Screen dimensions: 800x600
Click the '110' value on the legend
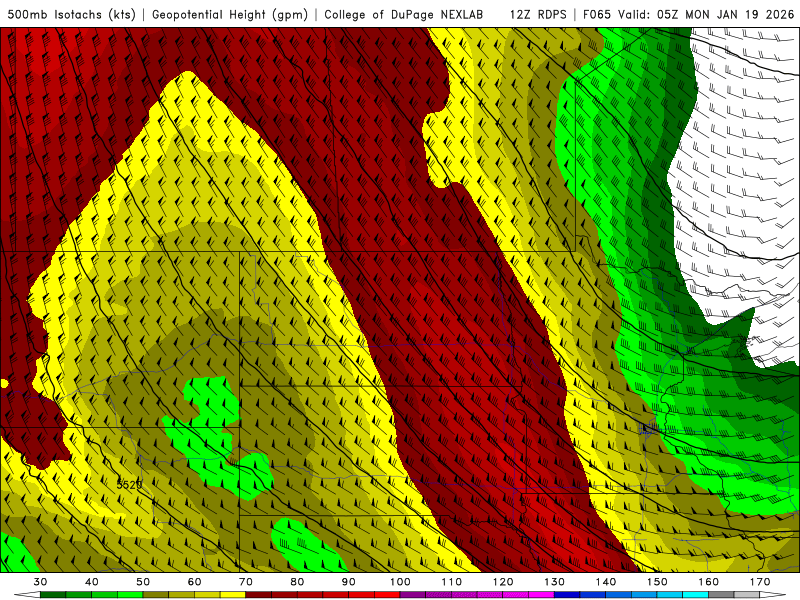pos(452,582)
